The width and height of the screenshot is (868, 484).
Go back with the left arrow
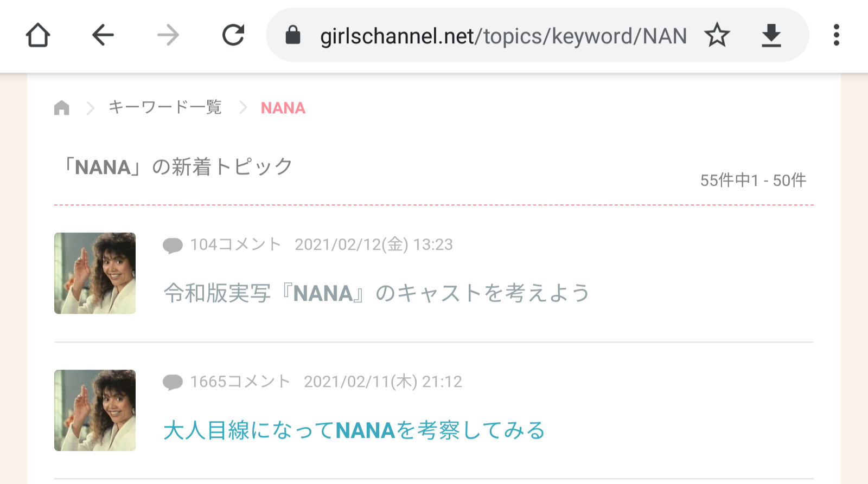tap(103, 36)
